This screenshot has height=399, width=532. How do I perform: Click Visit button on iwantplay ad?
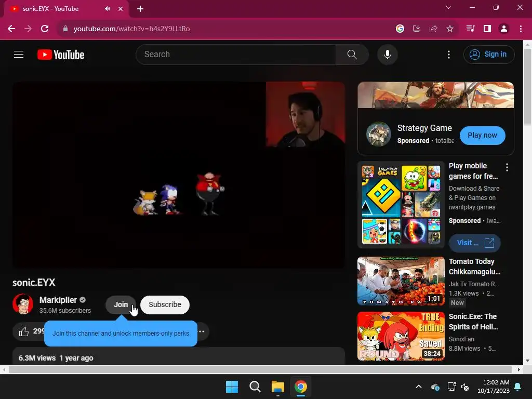pyautogui.click(x=475, y=243)
